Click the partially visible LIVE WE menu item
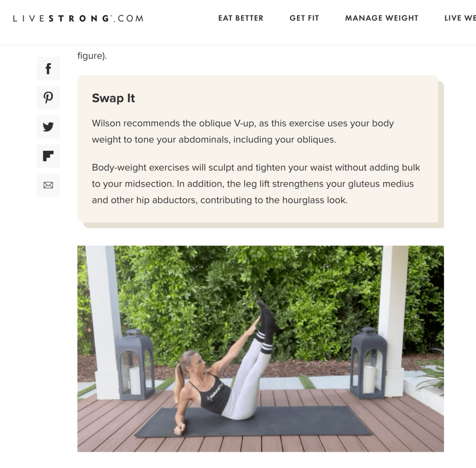 (460, 18)
